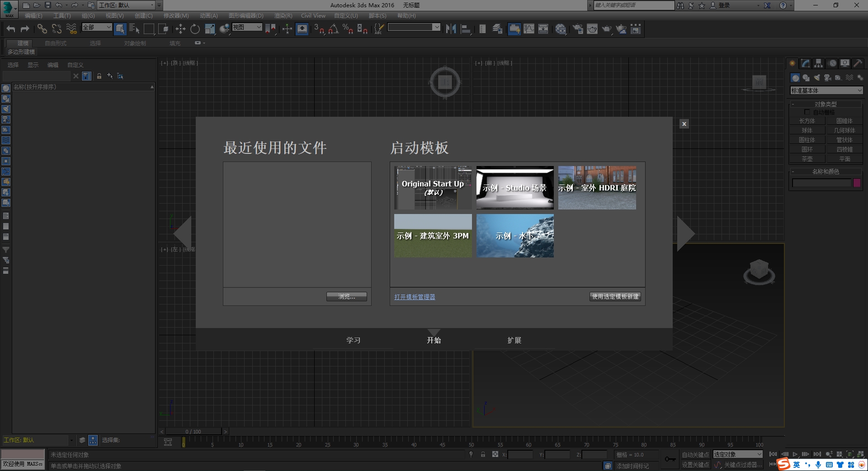Viewport: 868px width, 471px height.
Task: Activate the Select Object tool
Action: 120,29
